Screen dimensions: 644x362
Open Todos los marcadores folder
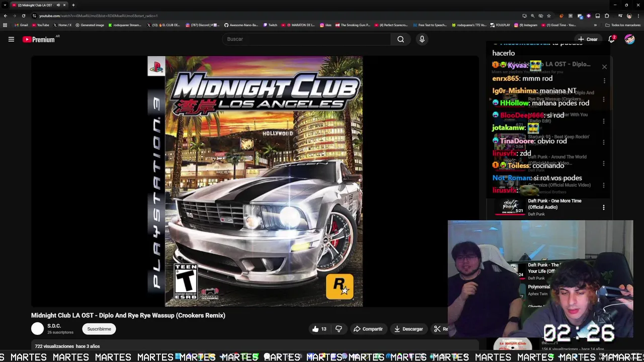pos(623,25)
